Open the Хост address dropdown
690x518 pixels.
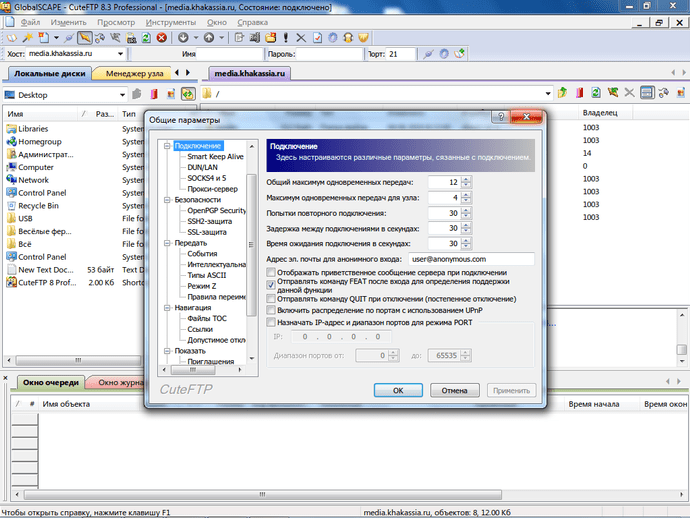120,54
